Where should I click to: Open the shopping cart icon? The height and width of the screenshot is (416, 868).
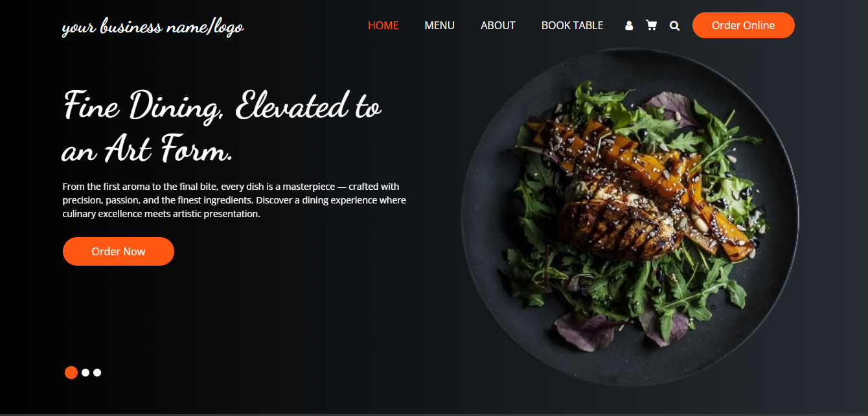tap(651, 25)
